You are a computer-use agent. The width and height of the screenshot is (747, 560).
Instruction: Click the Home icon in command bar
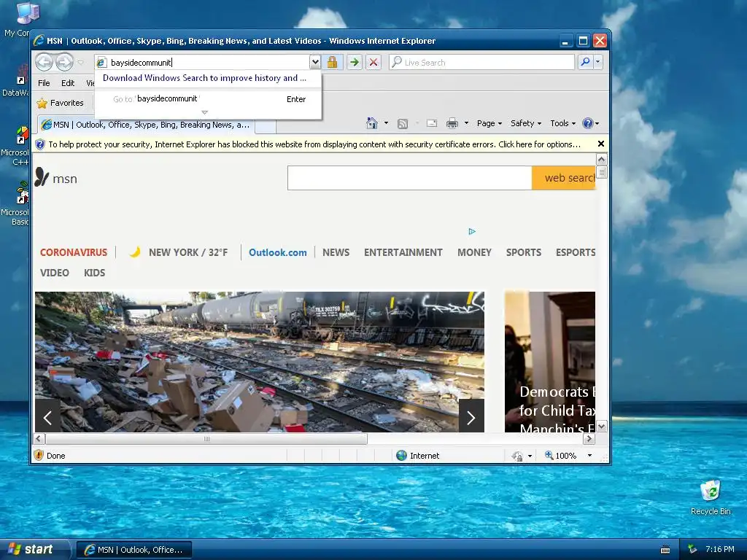372,123
